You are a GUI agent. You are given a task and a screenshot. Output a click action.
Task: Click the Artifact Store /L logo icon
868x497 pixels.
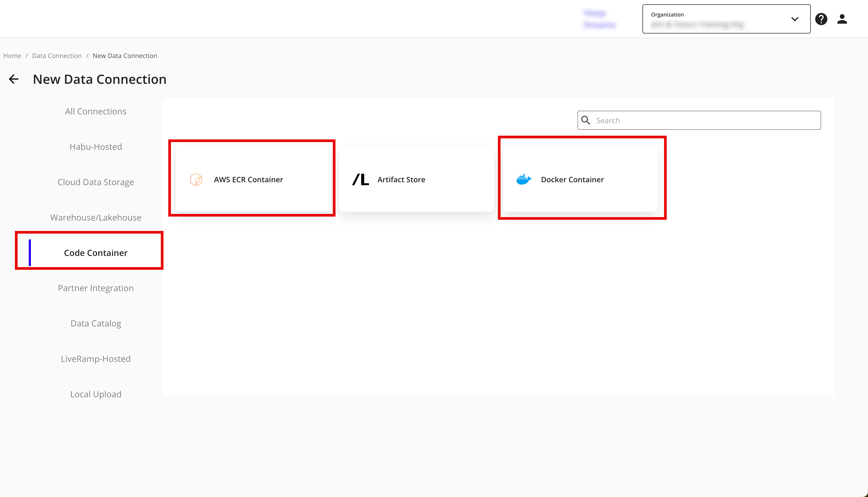[361, 180]
